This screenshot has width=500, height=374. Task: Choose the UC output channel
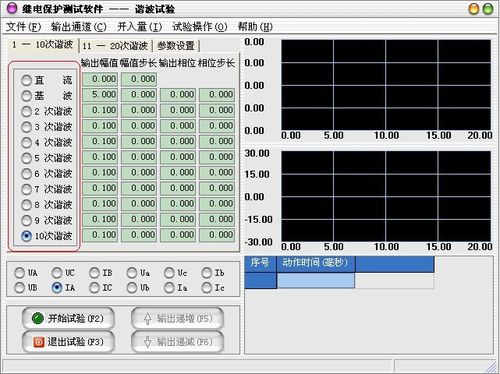point(57,273)
